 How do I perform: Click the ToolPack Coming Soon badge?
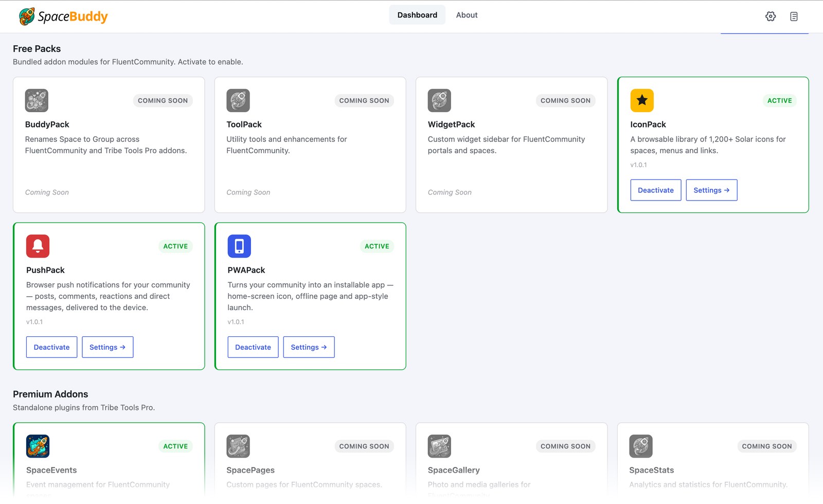pos(364,101)
